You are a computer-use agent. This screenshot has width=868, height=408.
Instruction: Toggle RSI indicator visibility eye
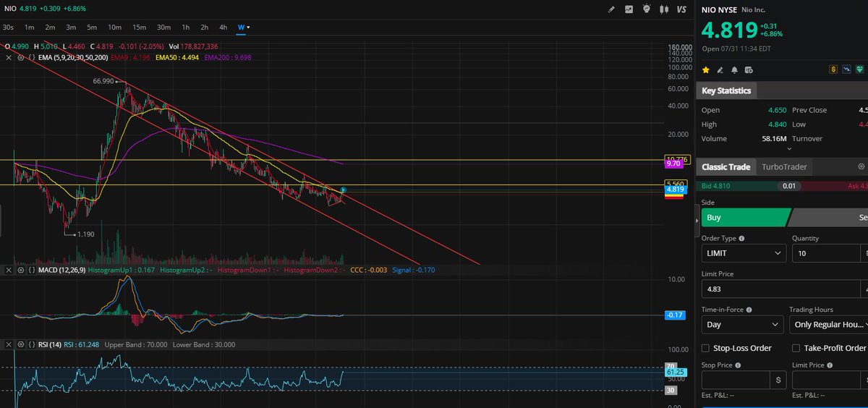click(x=20, y=344)
